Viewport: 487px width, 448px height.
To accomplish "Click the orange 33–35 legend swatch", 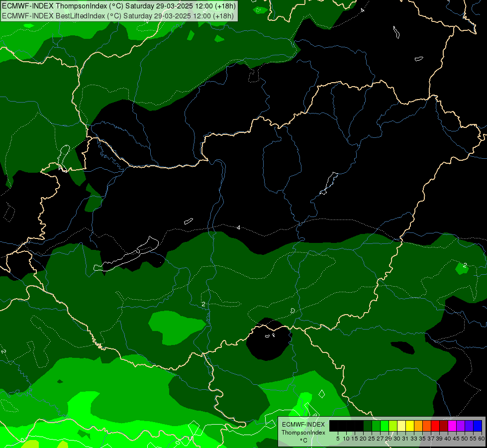I will [x=418, y=426].
